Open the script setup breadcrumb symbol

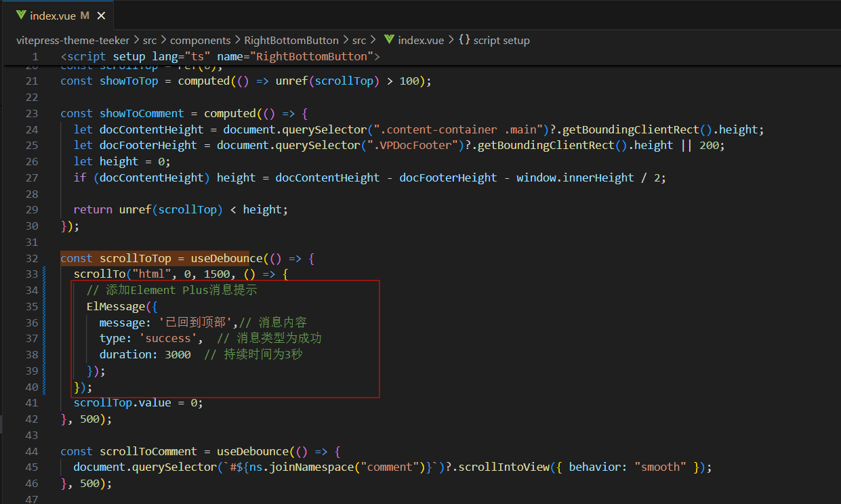point(501,40)
